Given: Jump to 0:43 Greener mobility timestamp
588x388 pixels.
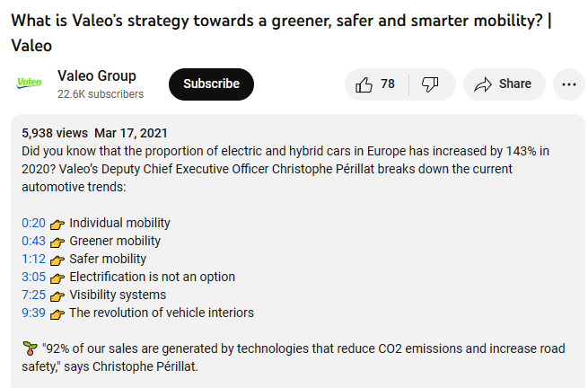Looking at the screenshot, I should coord(33,241).
